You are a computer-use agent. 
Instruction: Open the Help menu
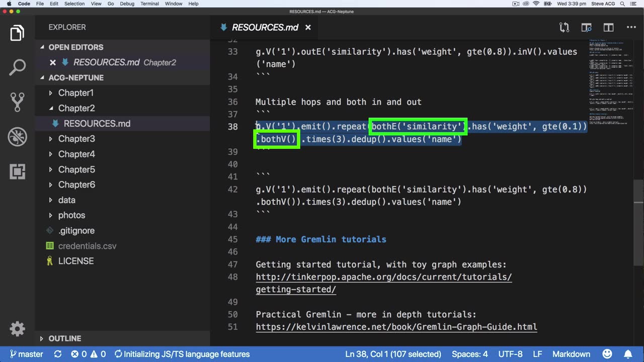(193, 4)
